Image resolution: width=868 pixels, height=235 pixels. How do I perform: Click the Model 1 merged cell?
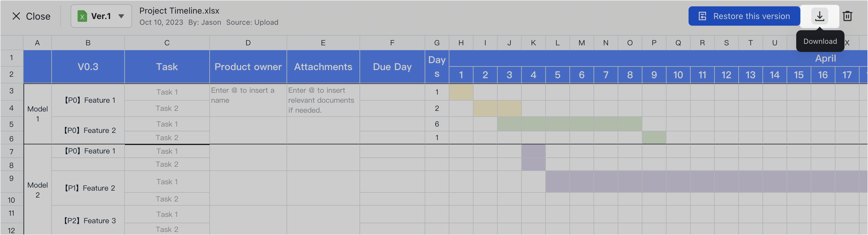pyautogui.click(x=37, y=114)
